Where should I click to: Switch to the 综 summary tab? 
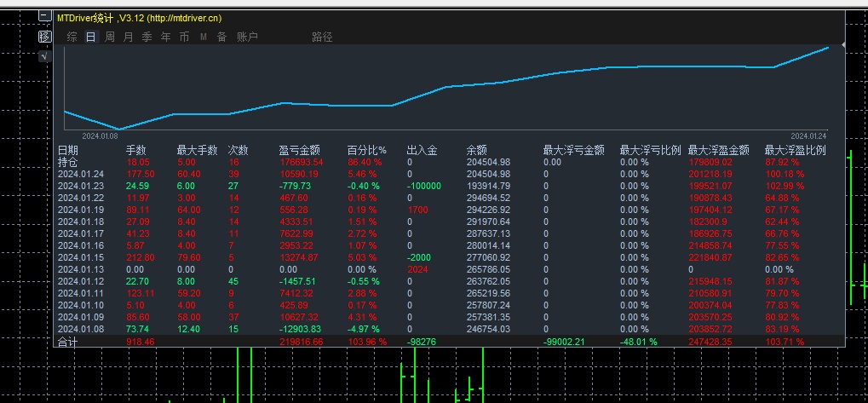tap(72, 37)
